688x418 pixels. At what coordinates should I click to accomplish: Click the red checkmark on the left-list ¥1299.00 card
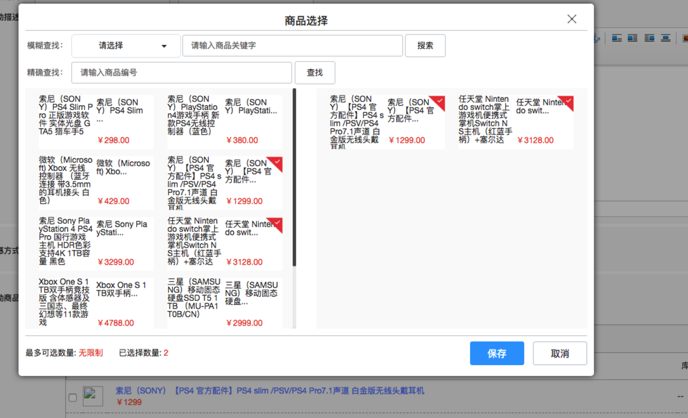(x=276, y=163)
